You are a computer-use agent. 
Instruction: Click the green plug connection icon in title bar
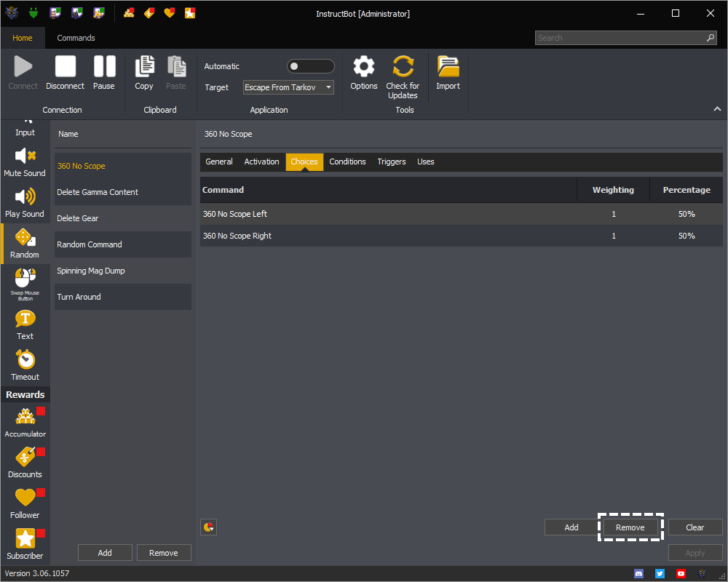pos(33,13)
